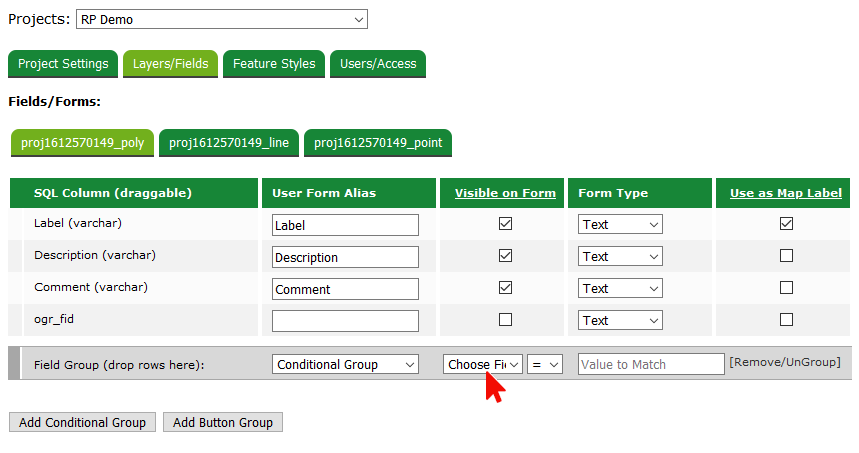Enable Use as Map Label for Description
The height and width of the screenshot is (453, 859).
[786, 256]
